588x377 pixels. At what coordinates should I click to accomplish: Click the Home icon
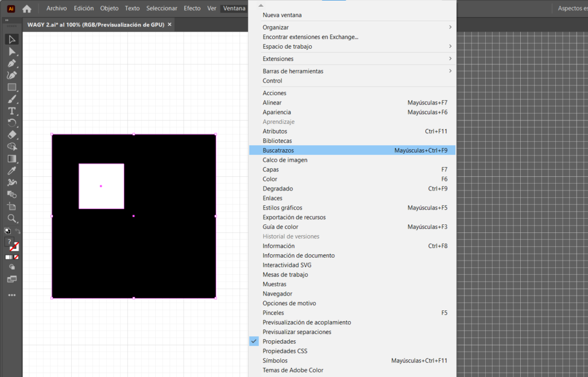[x=26, y=9]
